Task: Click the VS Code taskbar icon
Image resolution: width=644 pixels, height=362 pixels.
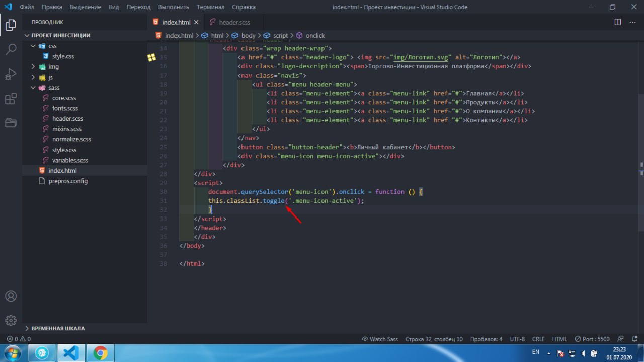Action: (x=71, y=353)
